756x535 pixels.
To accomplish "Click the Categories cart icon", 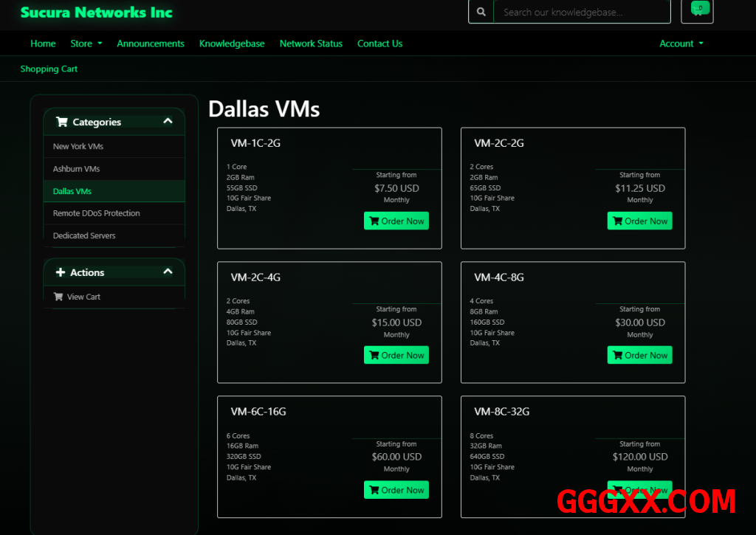I will coord(62,122).
